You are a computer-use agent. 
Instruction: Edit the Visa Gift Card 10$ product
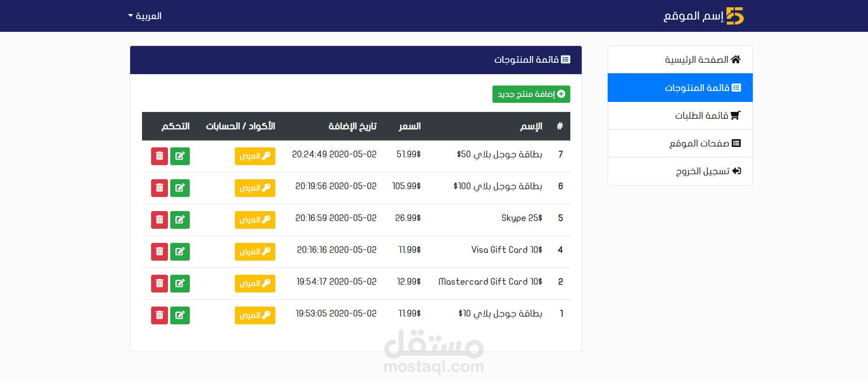180,252
